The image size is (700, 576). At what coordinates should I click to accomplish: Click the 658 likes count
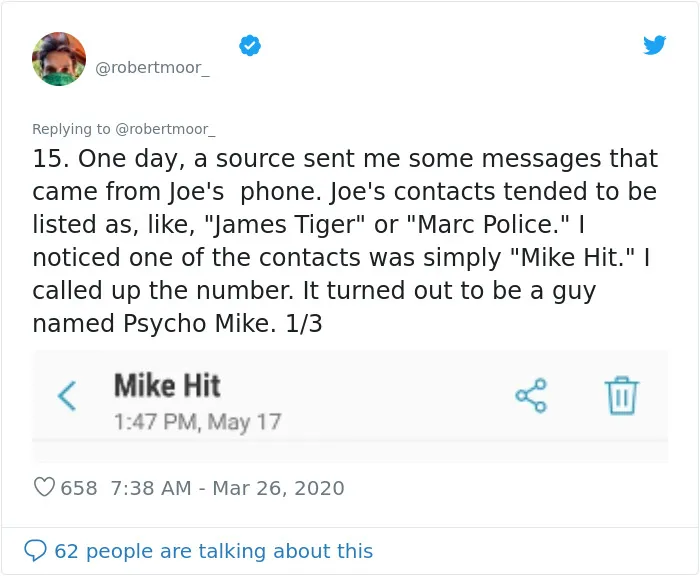click(79, 488)
